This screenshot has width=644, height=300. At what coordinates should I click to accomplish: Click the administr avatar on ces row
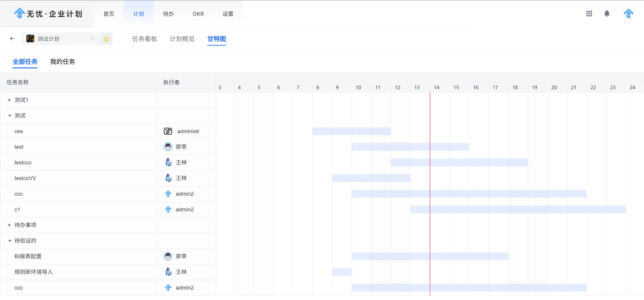168,131
